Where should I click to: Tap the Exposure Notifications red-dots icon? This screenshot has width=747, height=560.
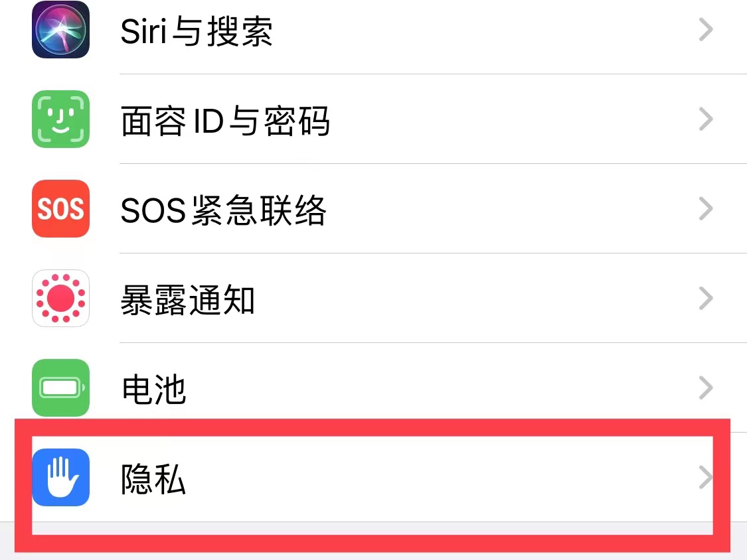tap(60, 298)
